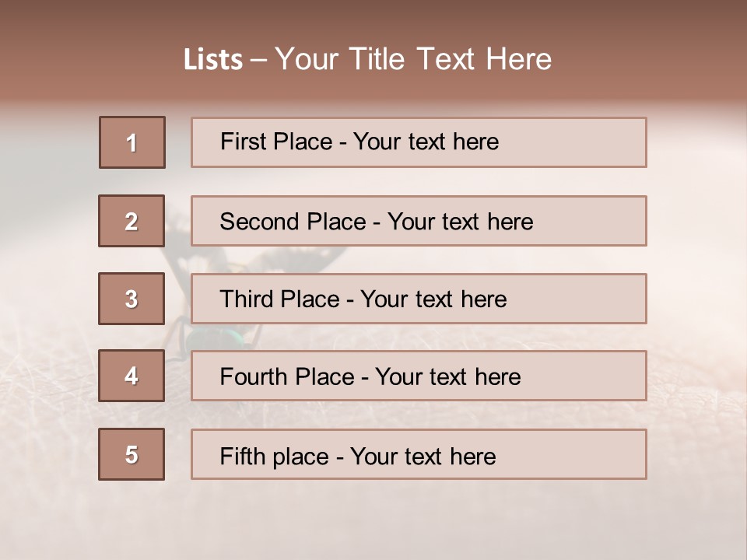Screen dimensions: 747x560
Task: Click the number 3 square
Action: (x=132, y=299)
